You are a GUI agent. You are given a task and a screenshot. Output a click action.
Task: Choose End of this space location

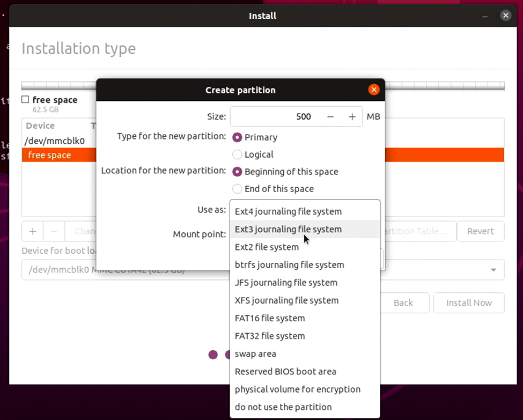coord(273,189)
